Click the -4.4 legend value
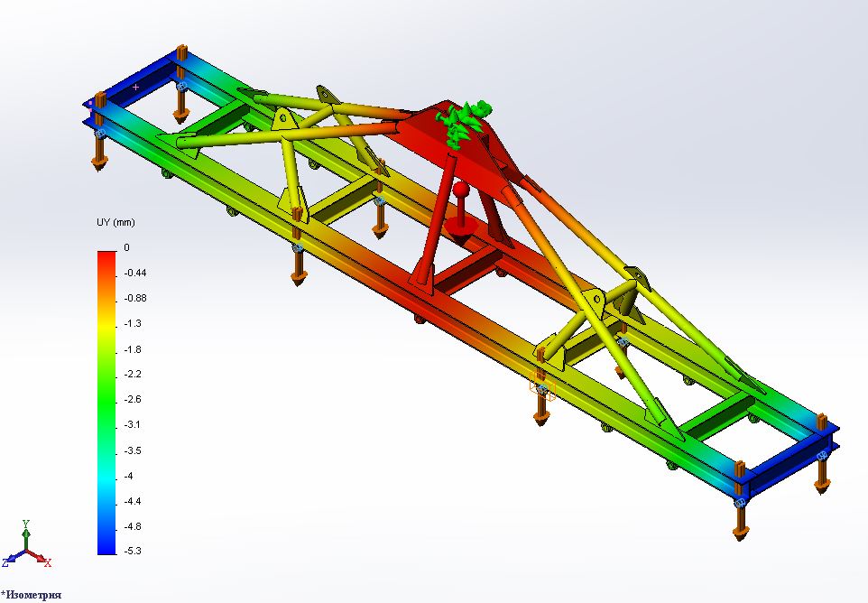 pyautogui.click(x=133, y=501)
